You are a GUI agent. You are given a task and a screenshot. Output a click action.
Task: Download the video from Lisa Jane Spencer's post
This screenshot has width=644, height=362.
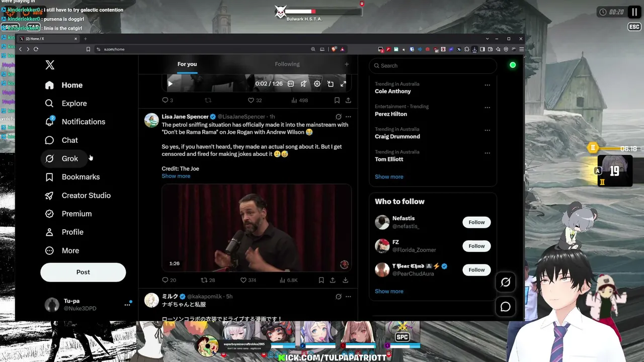[x=345, y=280]
